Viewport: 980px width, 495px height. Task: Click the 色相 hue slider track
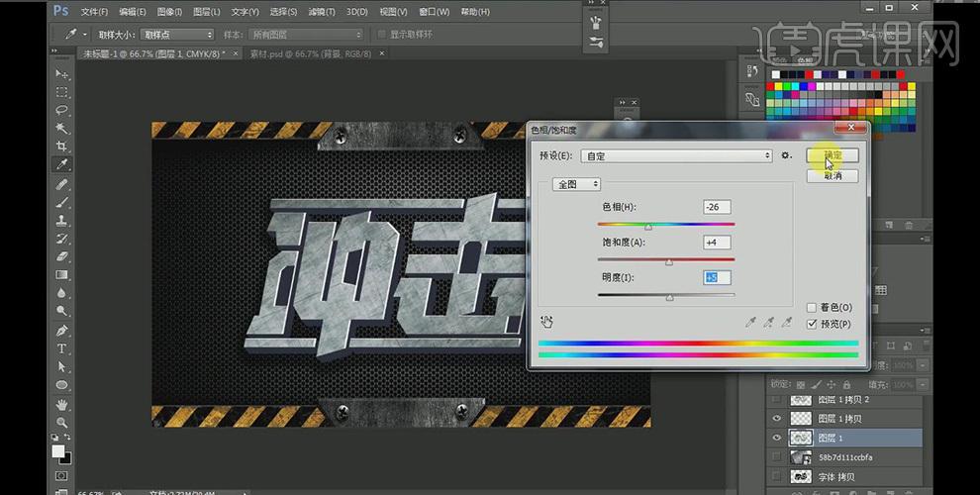pyautogui.click(x=665, y=226)
